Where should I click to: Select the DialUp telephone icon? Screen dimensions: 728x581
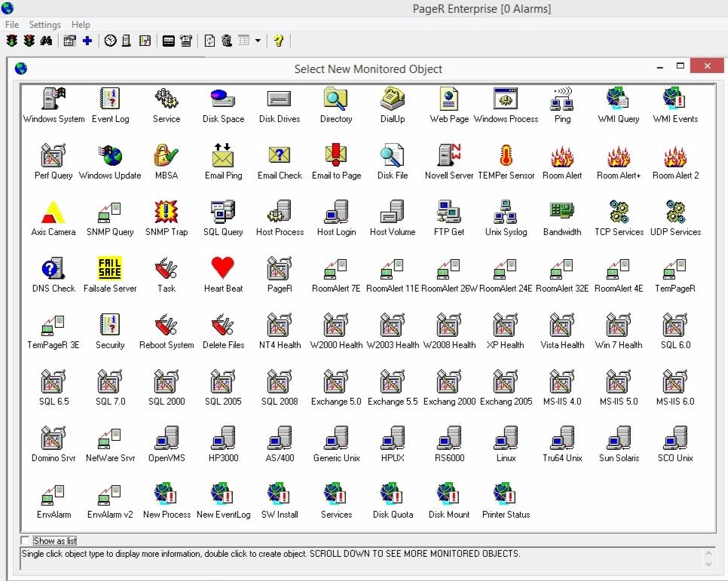click(x=393, y=99)
